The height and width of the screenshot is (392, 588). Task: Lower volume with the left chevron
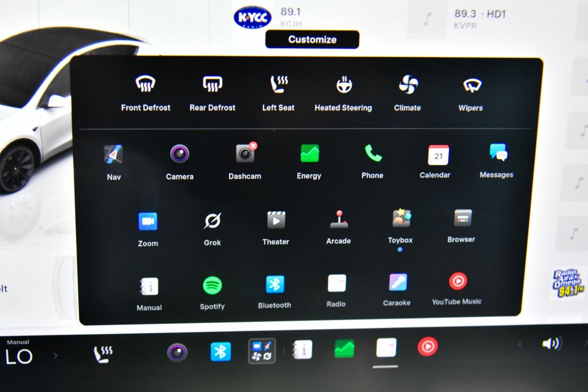tap(520, 344)
